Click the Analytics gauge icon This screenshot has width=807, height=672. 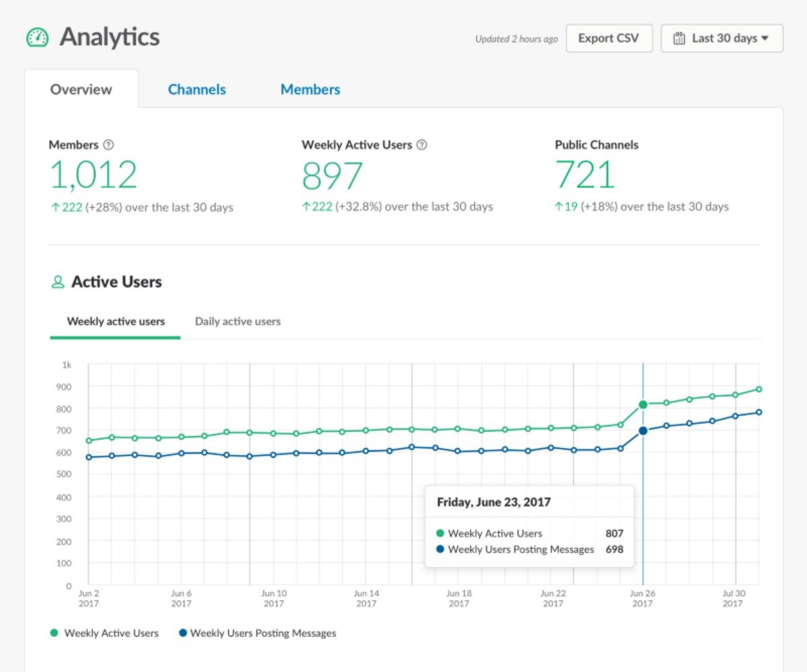coord(38,37)
